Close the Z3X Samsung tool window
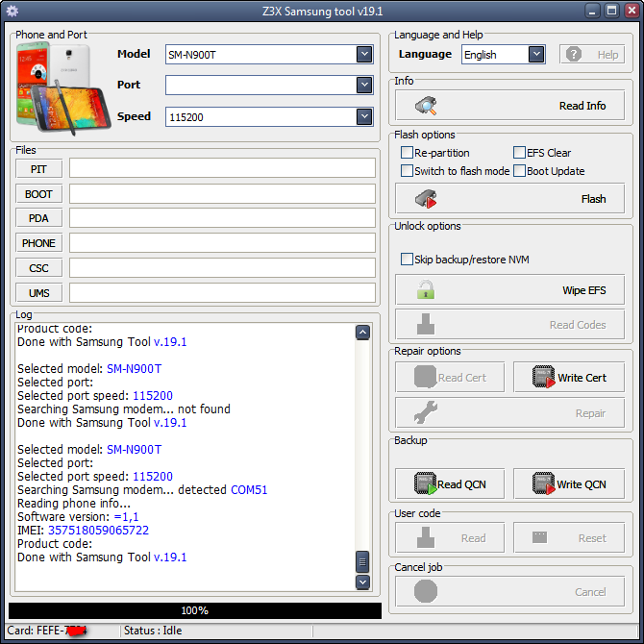The image size is (644, 644). pos(632,12)
